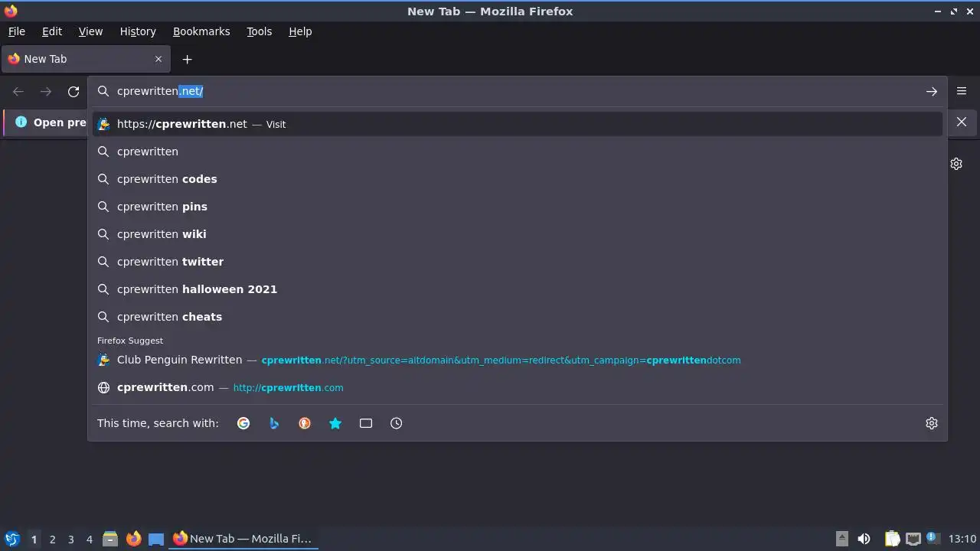Click the Go arrow in the address bar

pos(931,91)
